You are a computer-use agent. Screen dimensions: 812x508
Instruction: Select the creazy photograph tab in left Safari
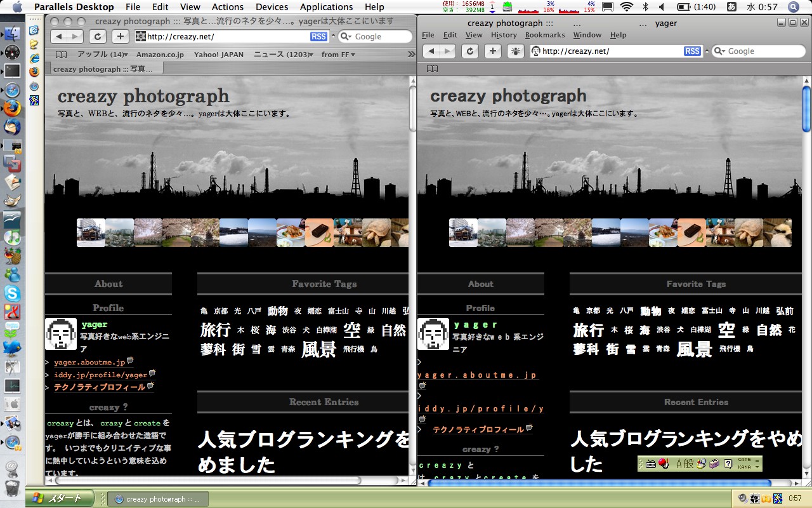pos(99,69)
